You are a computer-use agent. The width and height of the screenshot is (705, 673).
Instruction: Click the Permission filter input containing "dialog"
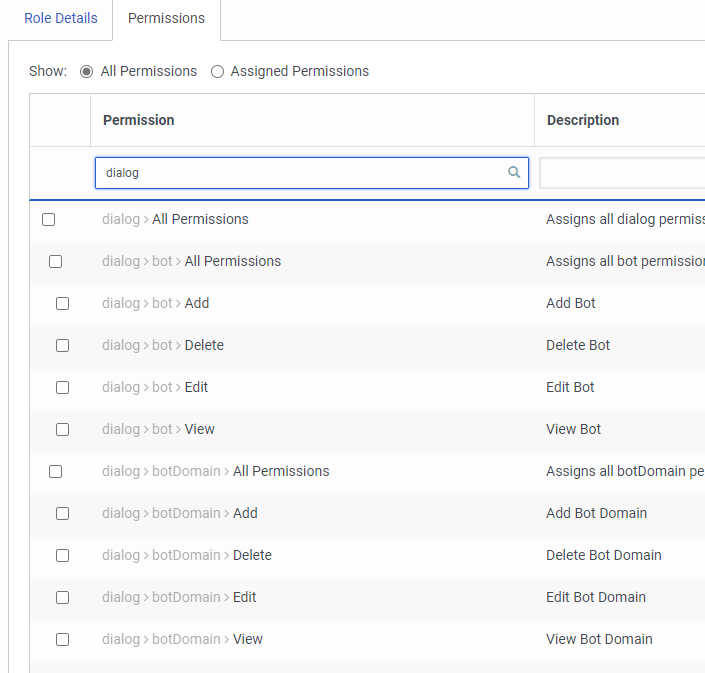tap(300, 172)
